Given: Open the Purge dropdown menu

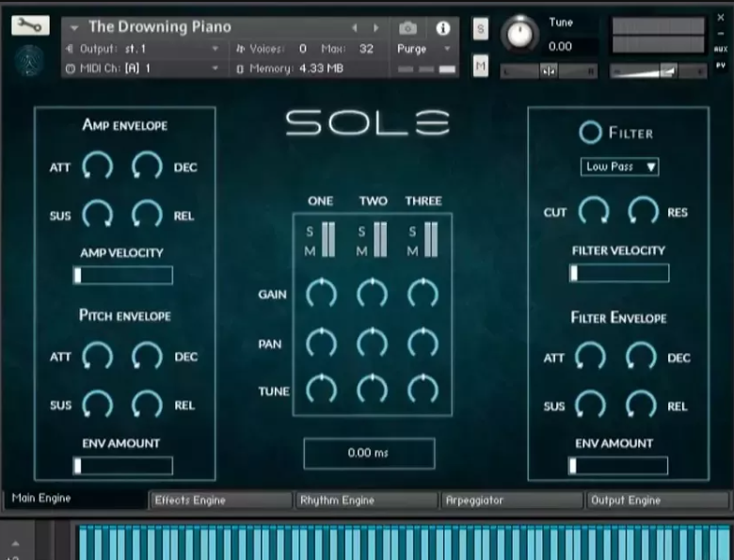Looking at the screenshot, I should [424, 49].
